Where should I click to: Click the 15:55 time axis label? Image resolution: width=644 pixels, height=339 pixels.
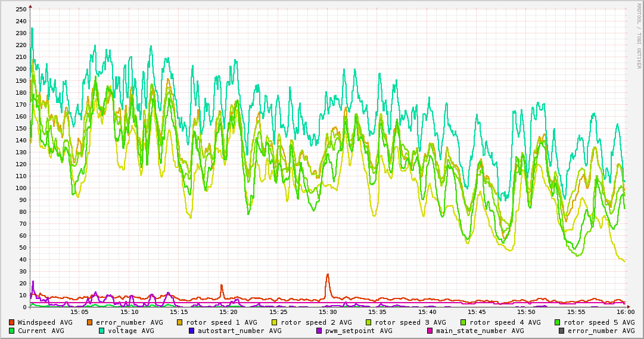576,312
